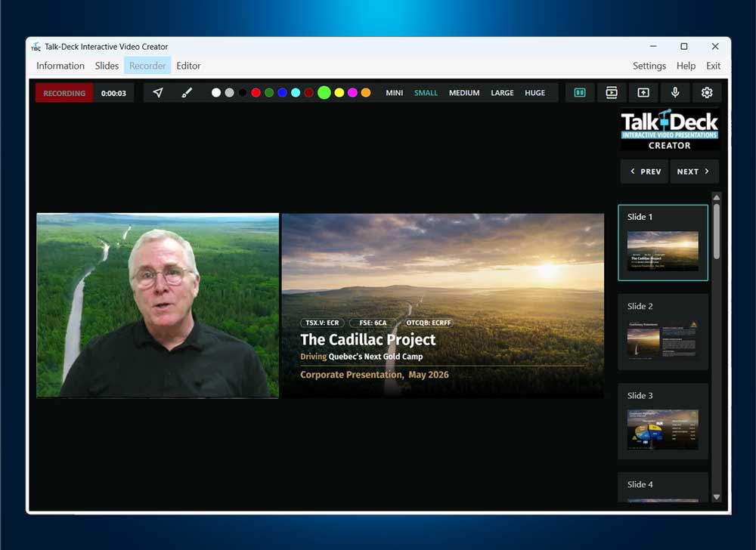Set brush size to HUGE

[534, 92]
